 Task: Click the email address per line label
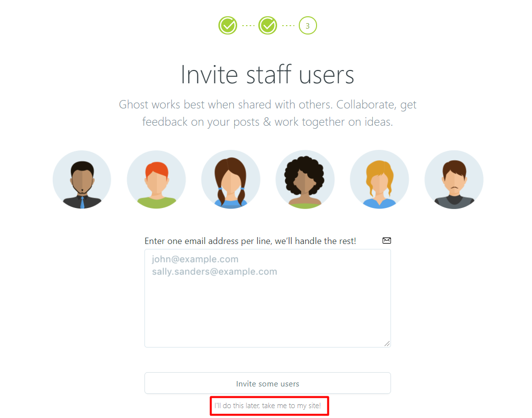(250, 241)
